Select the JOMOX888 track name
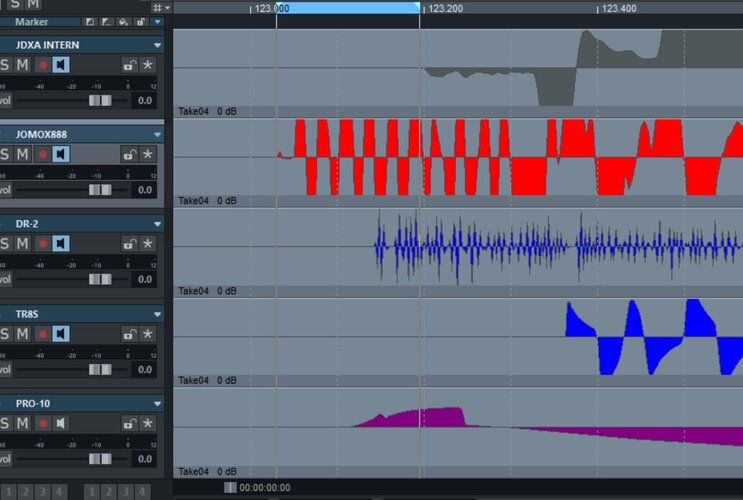Screen dimensions: 743x500 (41, 135)
